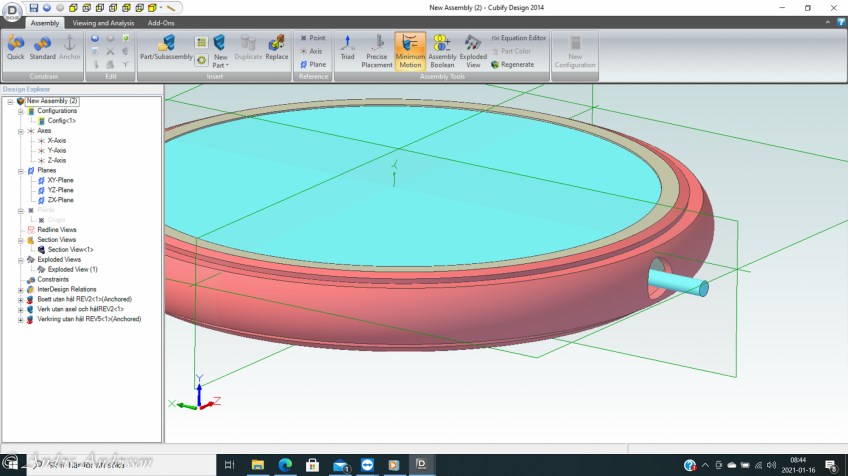
Task: Insert a Part/Subassembly
Action: (x=165, y=47)
